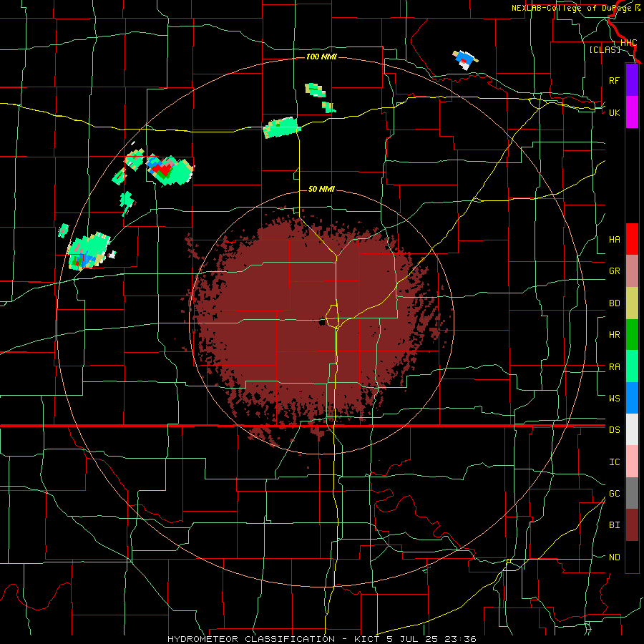Click the red hail core storm cell
This screenshot has width=644, height=644.
tap(165, 169)
